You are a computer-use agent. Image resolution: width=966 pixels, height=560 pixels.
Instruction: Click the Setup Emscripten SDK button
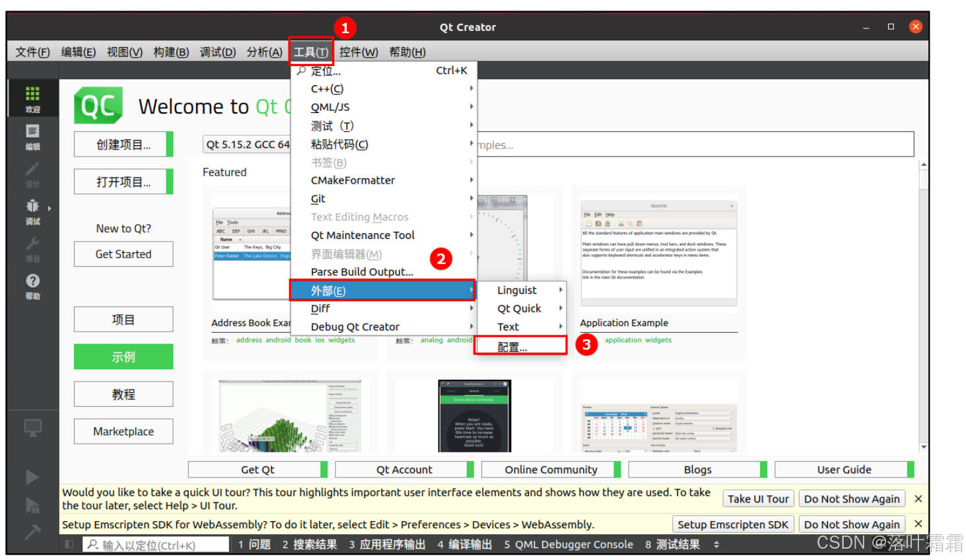(733, 524)
